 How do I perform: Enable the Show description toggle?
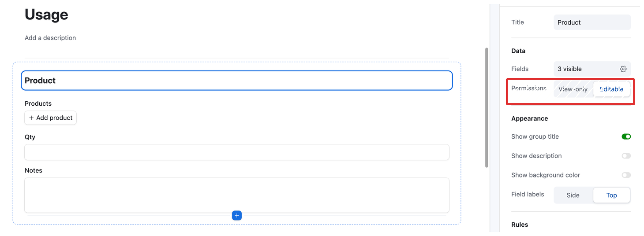coord(626,156)
